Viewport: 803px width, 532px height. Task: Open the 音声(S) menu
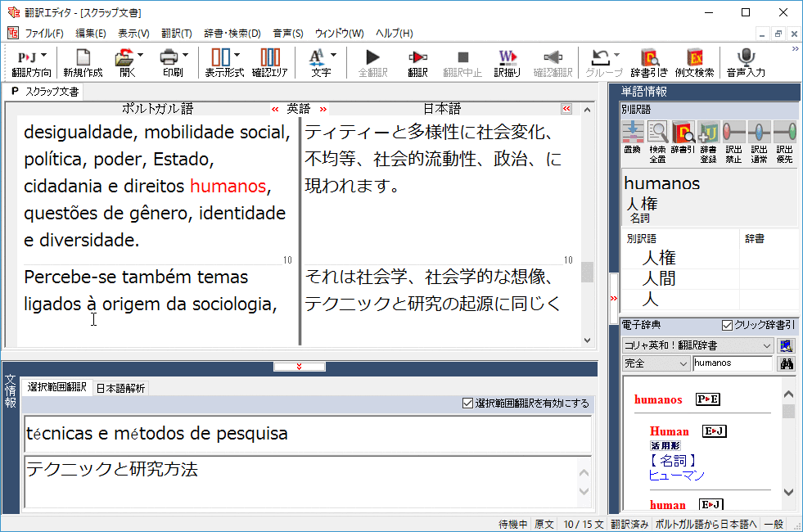(x=288, y=34)
